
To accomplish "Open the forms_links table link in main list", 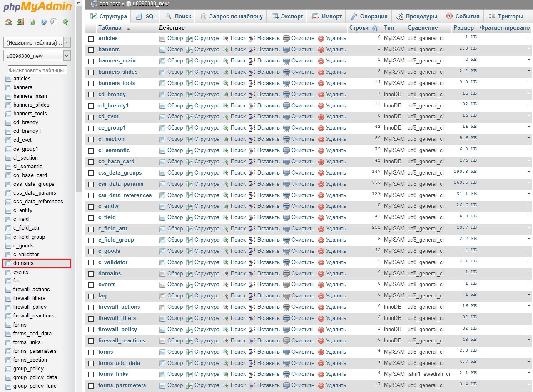I will coord(113,374).
